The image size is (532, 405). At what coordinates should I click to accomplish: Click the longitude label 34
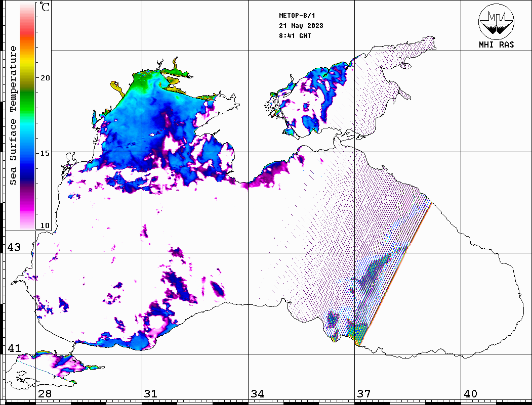257,394
